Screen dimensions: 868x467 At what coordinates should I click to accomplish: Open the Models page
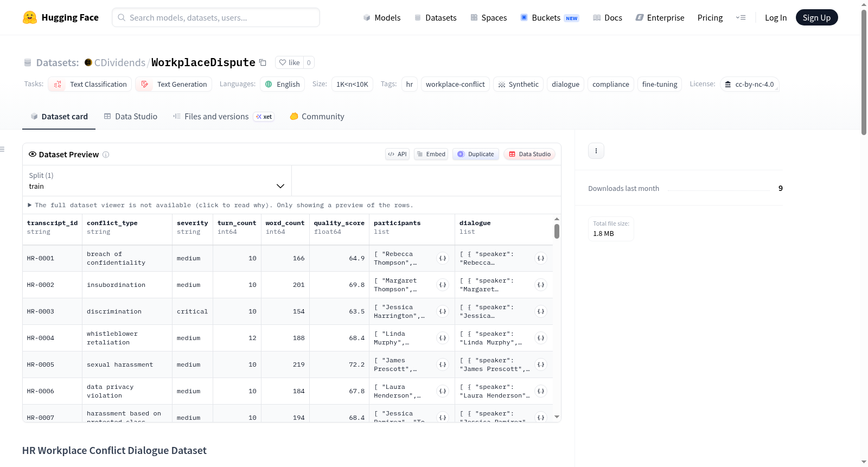coord(382,17)
